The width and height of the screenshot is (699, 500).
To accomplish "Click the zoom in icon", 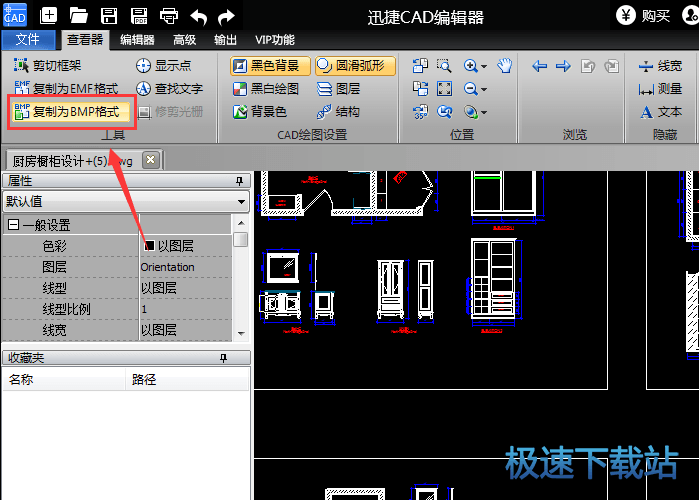I will coord(471,66).
